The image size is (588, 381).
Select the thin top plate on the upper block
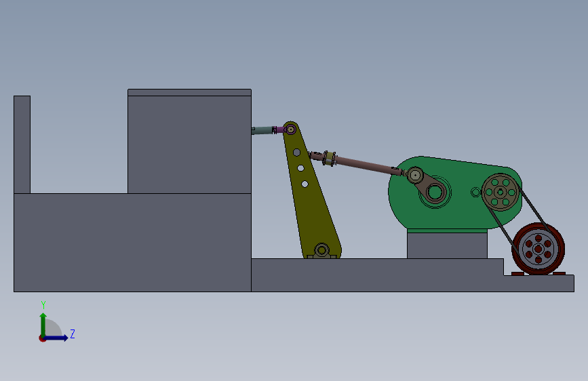pos(189,92)
